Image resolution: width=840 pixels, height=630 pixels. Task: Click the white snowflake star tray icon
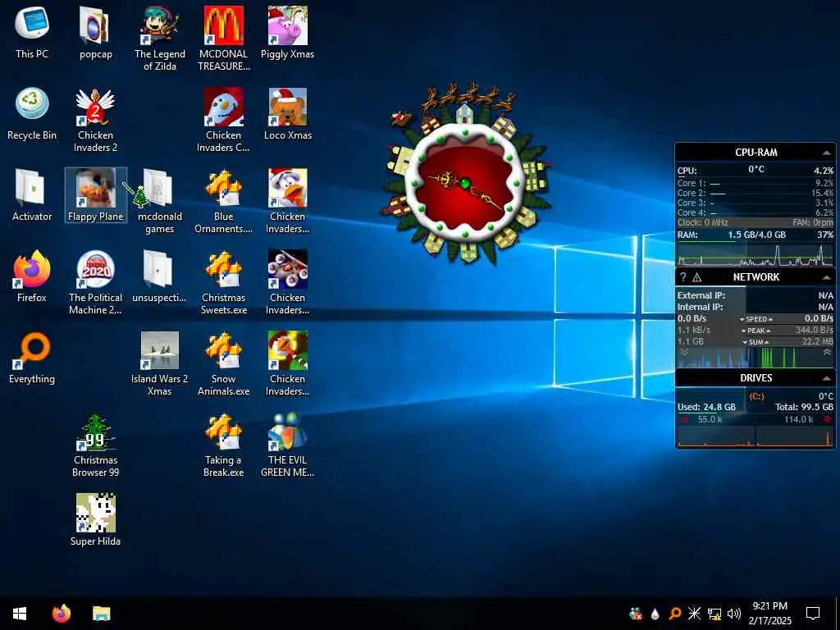click(x=694, y=614)
